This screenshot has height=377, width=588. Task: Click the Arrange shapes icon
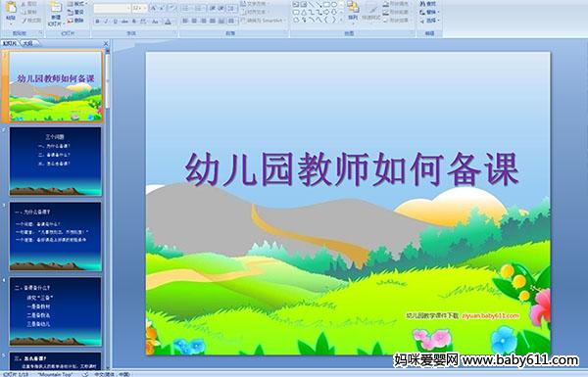pos(353,10)
